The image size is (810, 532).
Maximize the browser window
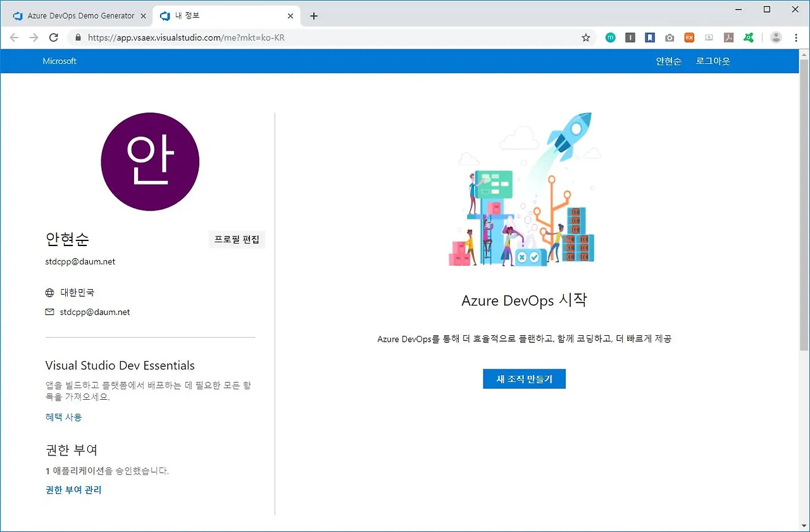click(767, 9)
